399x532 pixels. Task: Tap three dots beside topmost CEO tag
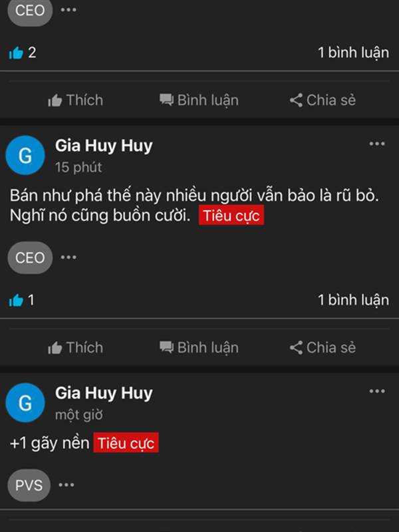pyautogui.click(x=68, y=9)
